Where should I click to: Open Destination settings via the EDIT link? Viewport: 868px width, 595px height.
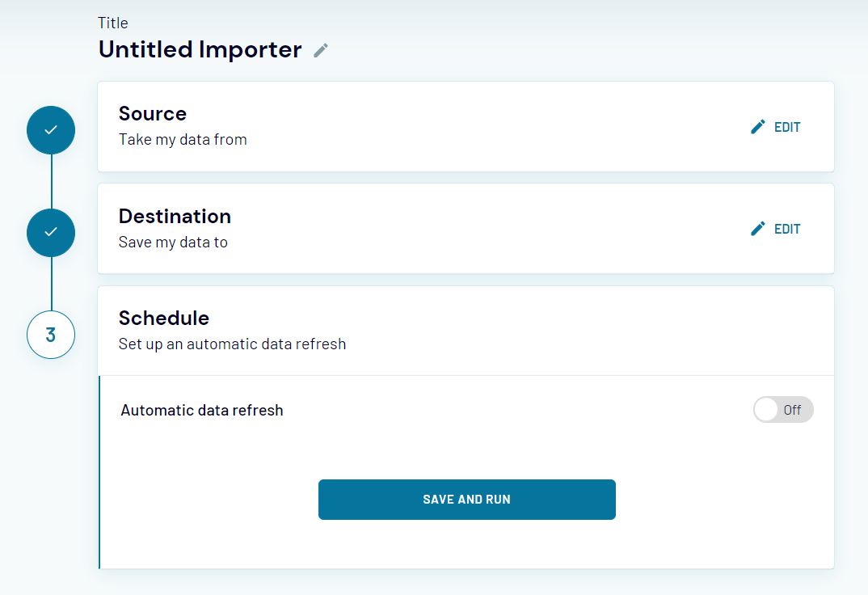point(787,229)
